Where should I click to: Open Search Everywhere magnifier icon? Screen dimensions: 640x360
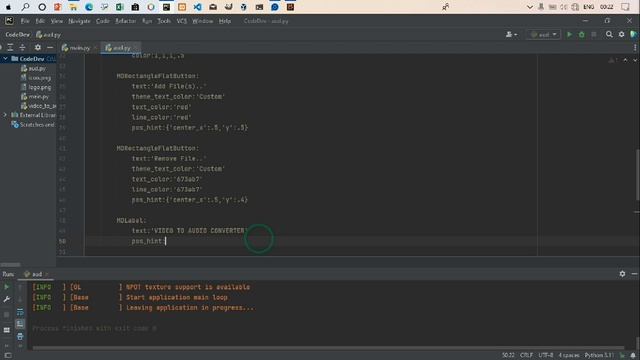coord(609,35)
